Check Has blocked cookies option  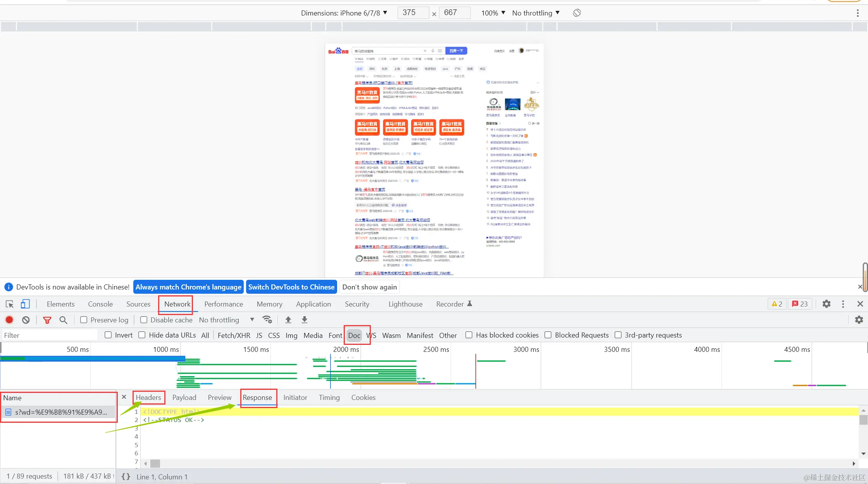click(469, 335)
